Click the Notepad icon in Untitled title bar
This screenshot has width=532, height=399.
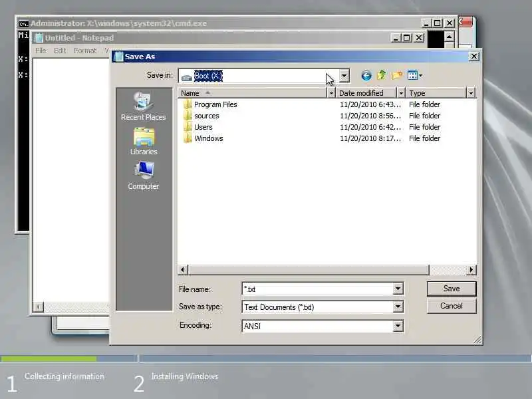pos(39,38)
